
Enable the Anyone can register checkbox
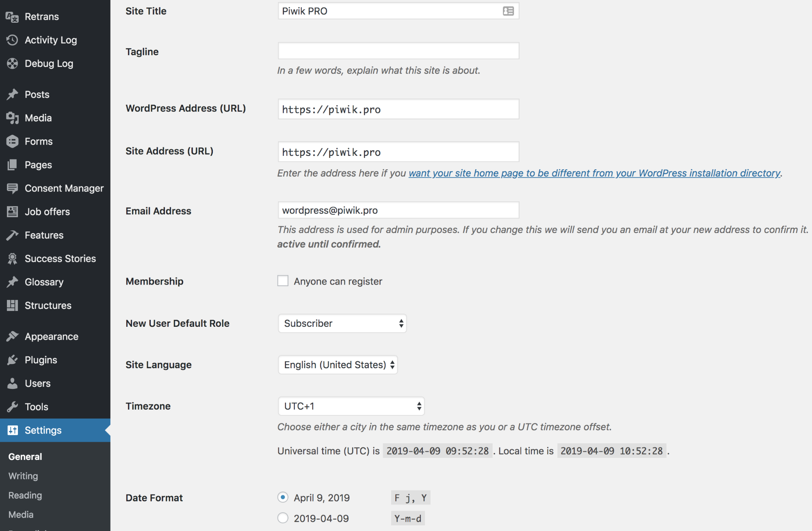(x=283, y=281)
